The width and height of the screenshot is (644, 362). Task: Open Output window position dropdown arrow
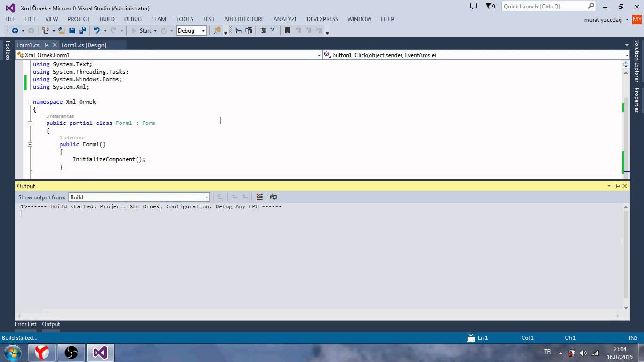(x=609, y=186)
